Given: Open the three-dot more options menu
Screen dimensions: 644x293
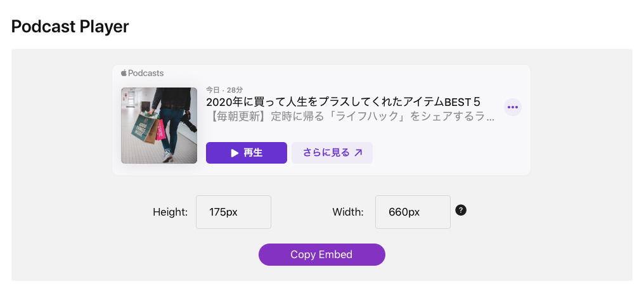Looking at the screenshot, I should pyautogui.click(x=513, y=107).
